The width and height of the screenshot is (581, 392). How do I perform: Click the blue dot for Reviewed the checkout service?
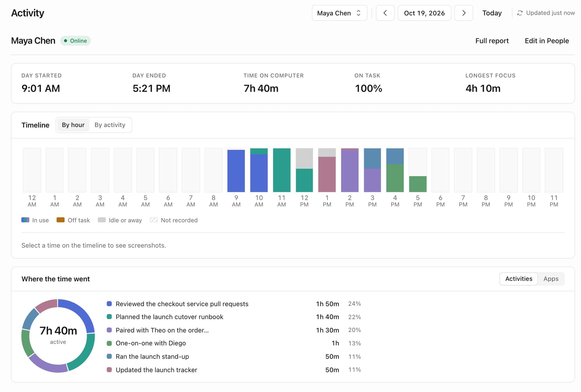click(x=109, y=304)
